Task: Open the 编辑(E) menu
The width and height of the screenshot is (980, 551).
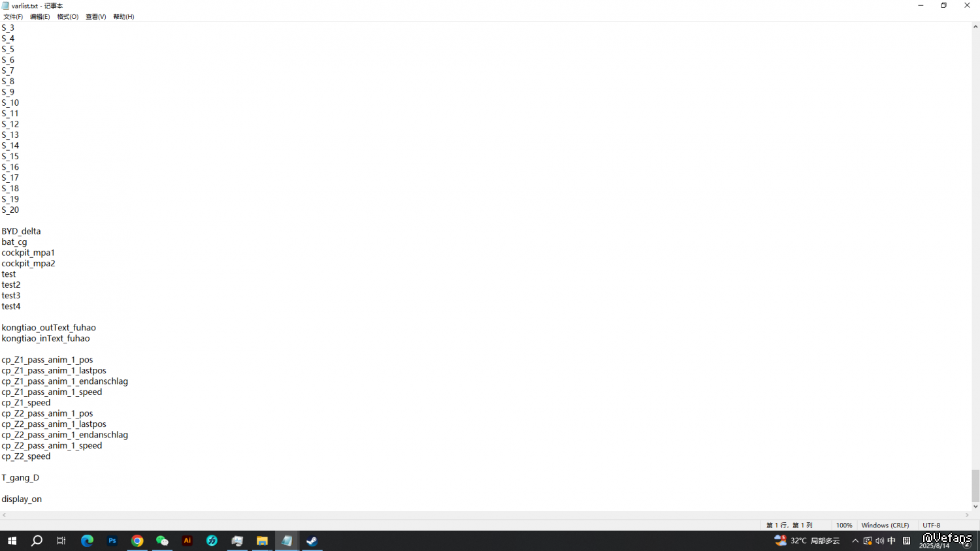Action: click(40, 17)
